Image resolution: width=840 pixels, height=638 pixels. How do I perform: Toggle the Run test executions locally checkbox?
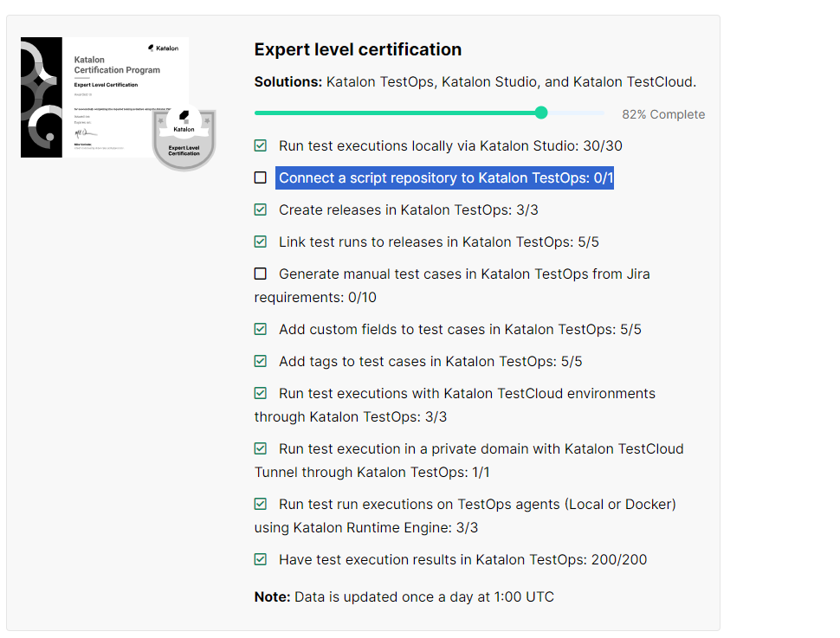(261, 145)
